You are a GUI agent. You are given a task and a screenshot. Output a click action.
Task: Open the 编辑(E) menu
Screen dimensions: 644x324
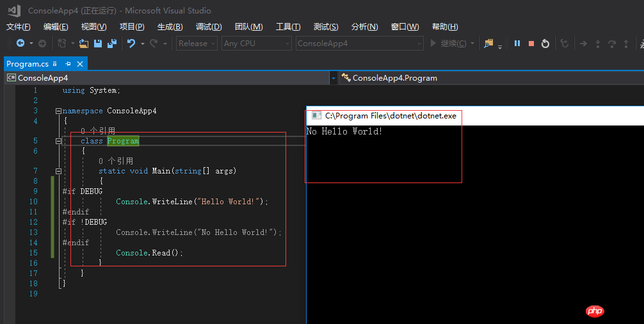(x=56, y=27)
